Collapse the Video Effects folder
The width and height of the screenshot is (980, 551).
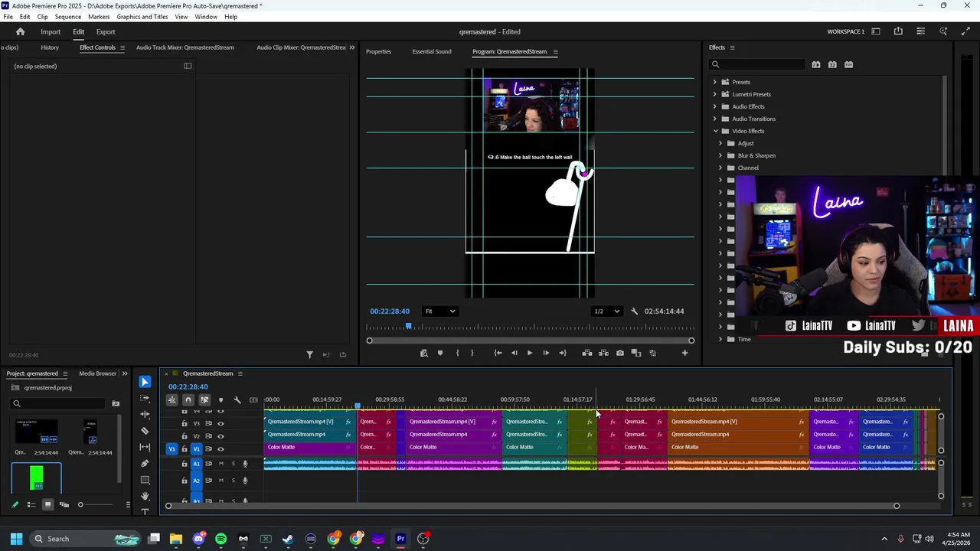click(715, 131)
